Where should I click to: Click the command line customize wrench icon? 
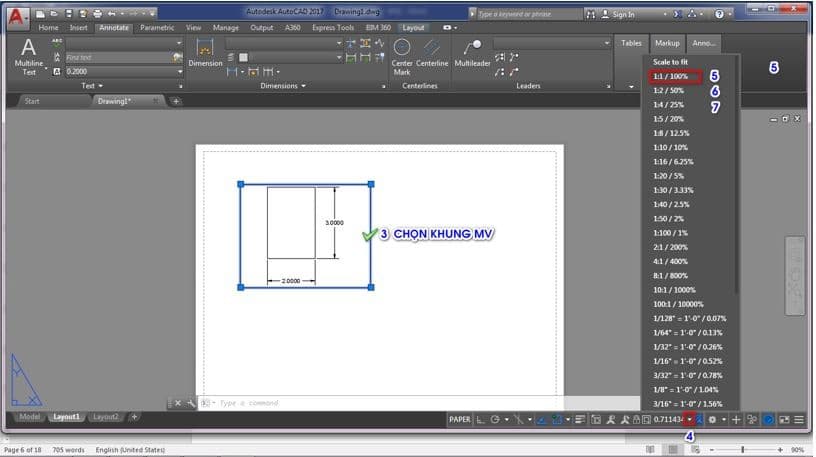pos(191,403)
